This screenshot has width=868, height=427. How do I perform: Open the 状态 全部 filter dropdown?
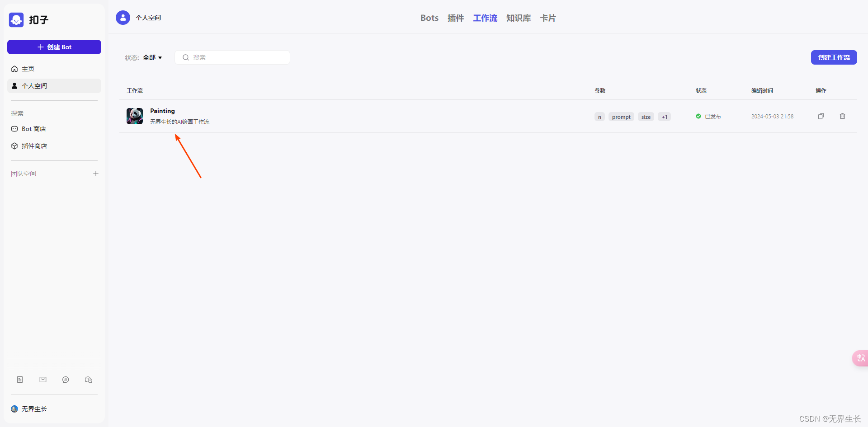[x=152, y=57]
